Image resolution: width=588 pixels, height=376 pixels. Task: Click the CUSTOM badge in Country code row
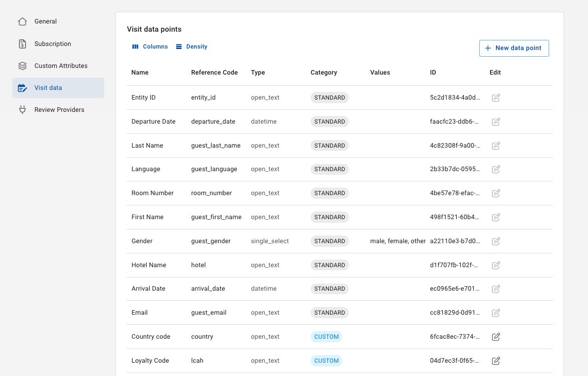pyautogui.click(x=326, y=337)
